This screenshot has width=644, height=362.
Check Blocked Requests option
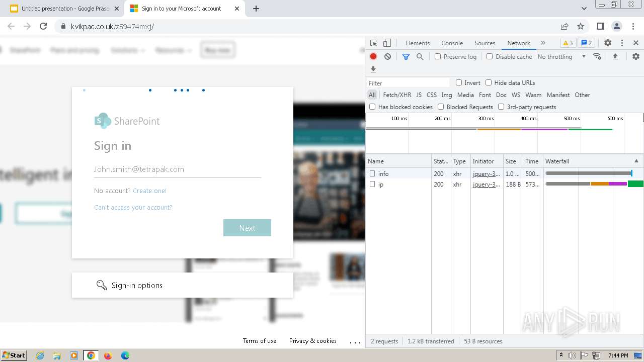click(x=441, y=107)
